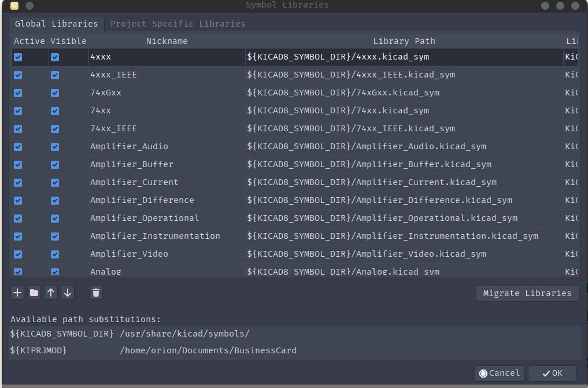Screen dimensions: 588x388
Task: Select the Global Libraries tab
Action: pyautogui.click(x=56, y=24)
